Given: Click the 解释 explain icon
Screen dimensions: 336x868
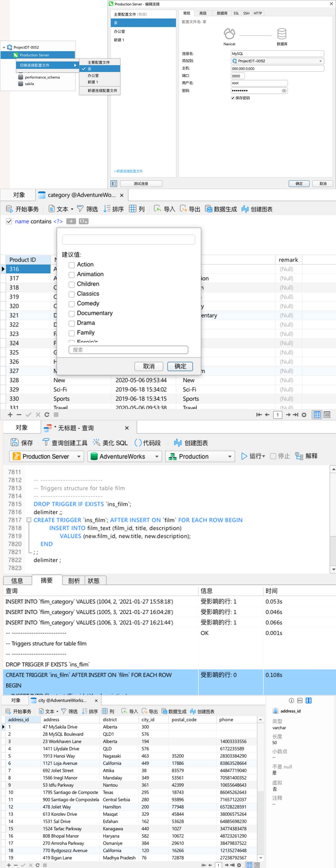Looking at the screenshot, I should click(299, 456).
